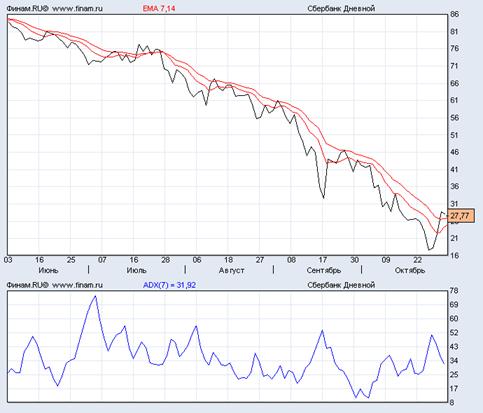Click the 71 value on the price axis

click(x=455, y=66)
